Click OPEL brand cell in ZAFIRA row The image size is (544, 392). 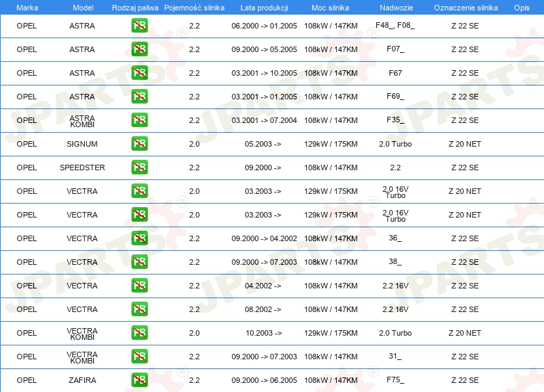pos(26,380)
